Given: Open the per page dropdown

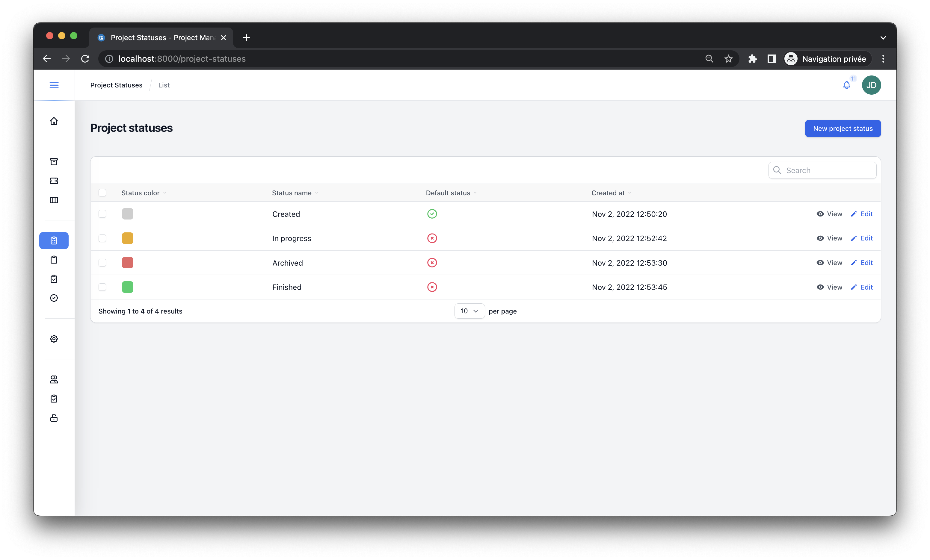Looking at the screenshot, I should coord(469,311).
